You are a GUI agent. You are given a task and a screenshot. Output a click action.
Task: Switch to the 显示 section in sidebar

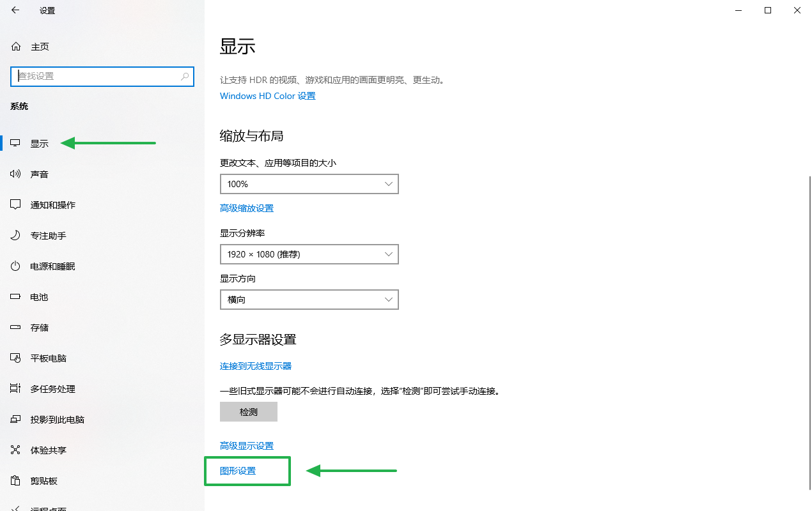(x=15, y=143)
